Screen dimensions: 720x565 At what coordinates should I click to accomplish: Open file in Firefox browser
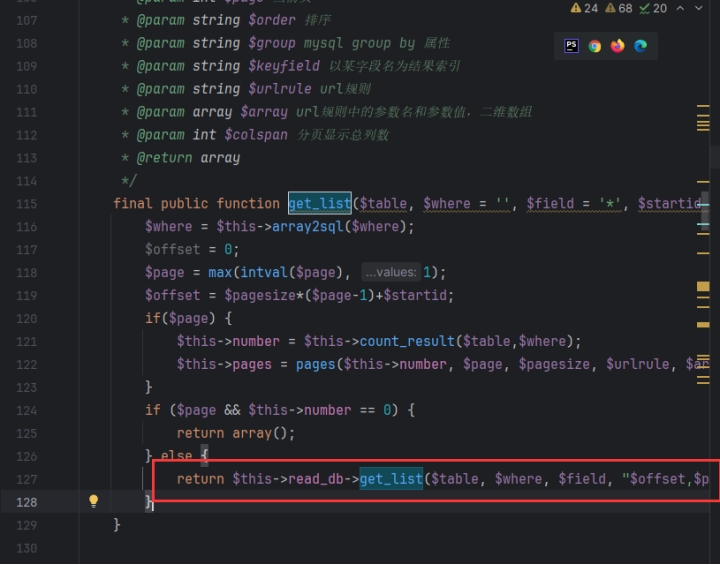tap(617, 46)
